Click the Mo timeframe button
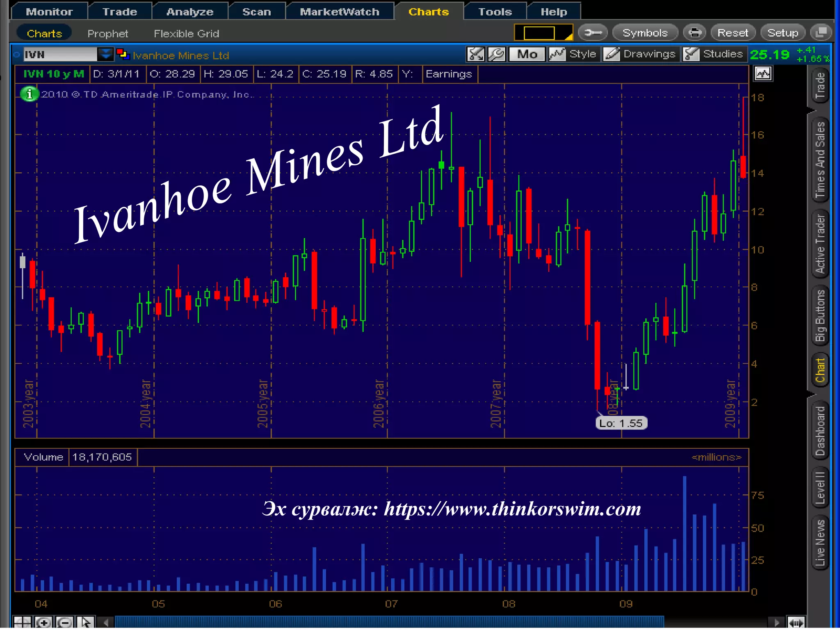840x630 pixels. [527, 54]
